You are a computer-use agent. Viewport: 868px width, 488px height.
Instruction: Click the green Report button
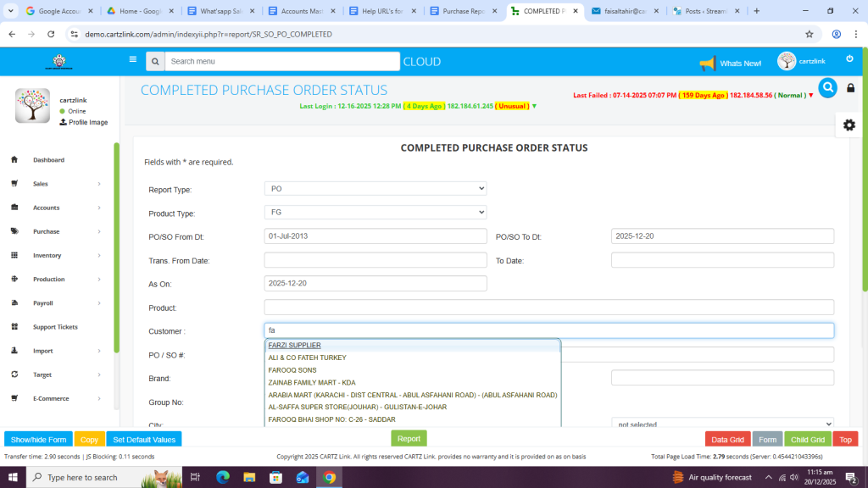click(x=409, y=439)
